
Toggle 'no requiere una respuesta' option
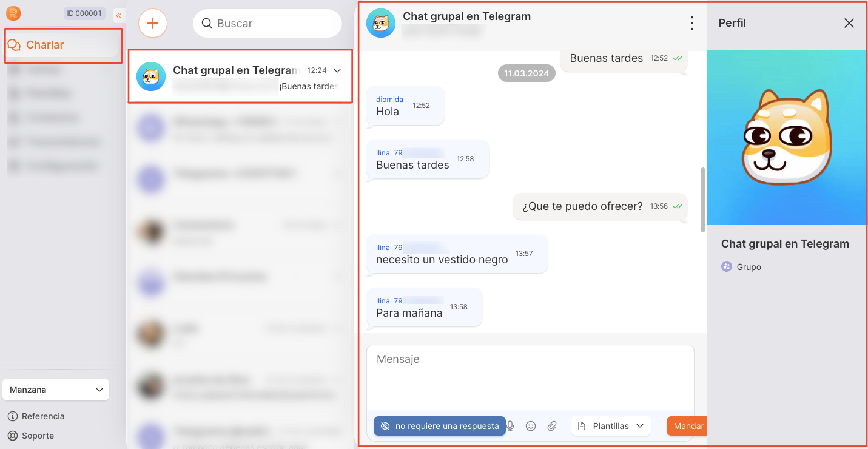click(439, 426)
